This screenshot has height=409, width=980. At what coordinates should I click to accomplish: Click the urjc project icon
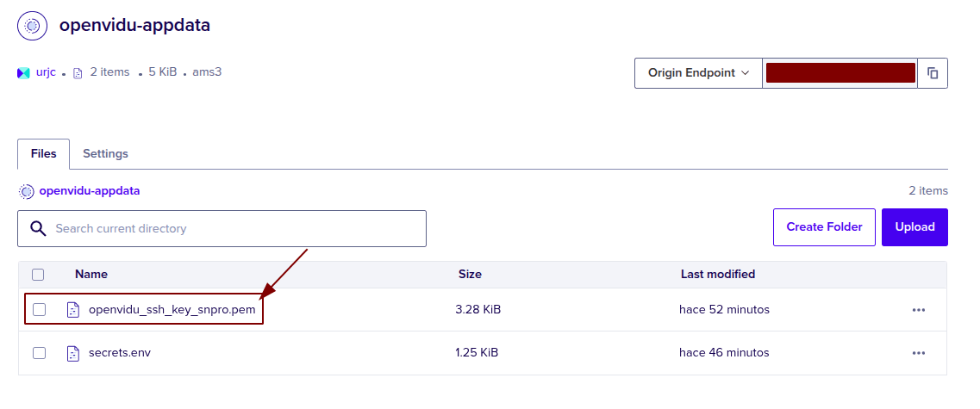tap(23, 73)
